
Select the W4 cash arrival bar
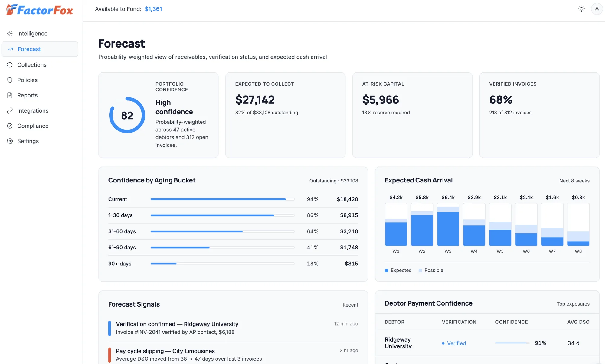click(x=474, y=225)
